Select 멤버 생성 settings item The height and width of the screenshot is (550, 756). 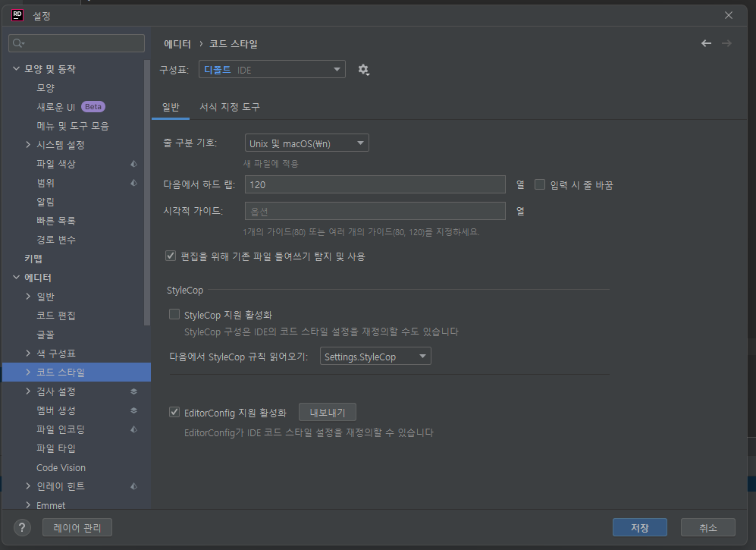pos(56,410)
